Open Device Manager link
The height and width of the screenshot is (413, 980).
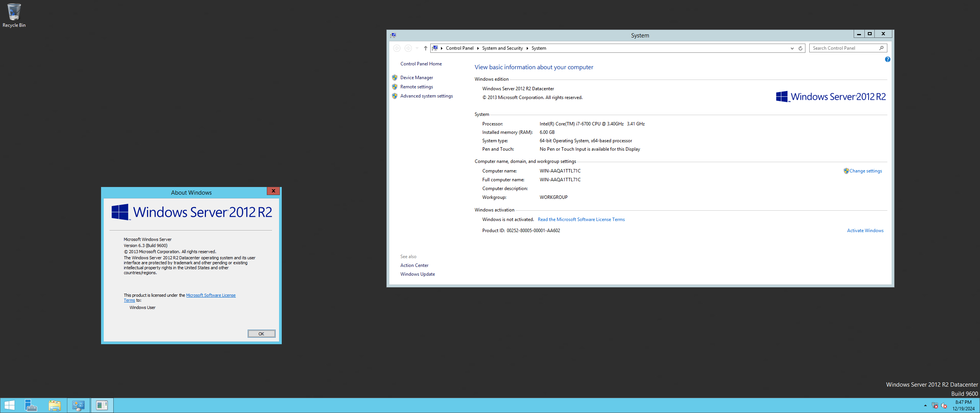point(416,78)
